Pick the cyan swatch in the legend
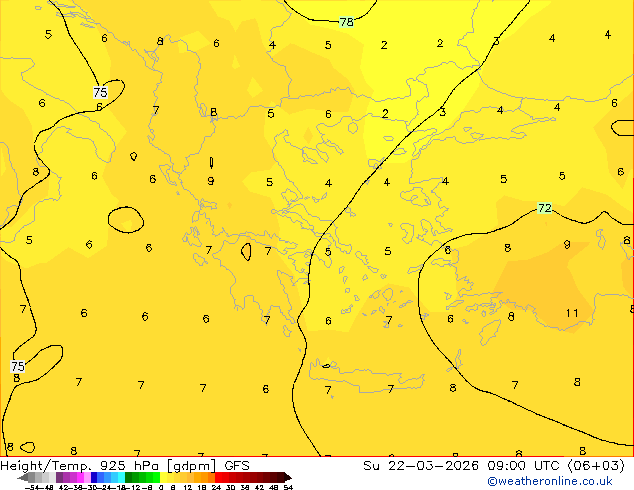Screen dimensions: 634x490 tap(121, 477)
